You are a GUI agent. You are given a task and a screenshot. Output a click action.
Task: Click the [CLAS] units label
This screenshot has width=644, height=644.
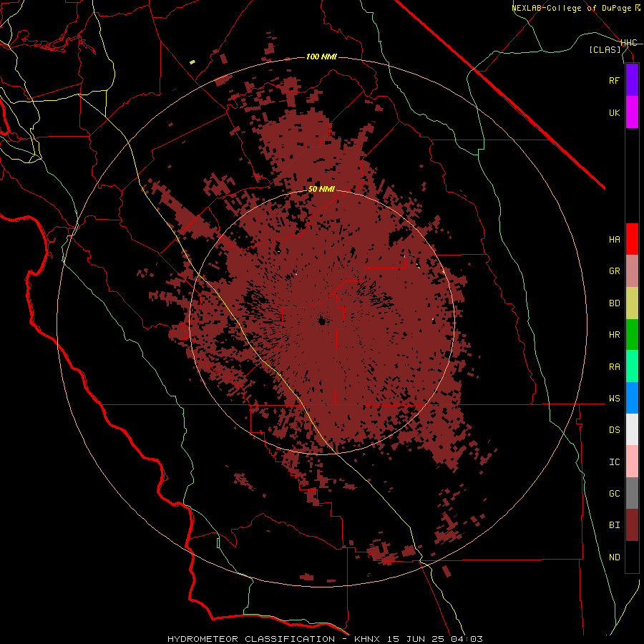pyautogui.click(x=605, y=49)
